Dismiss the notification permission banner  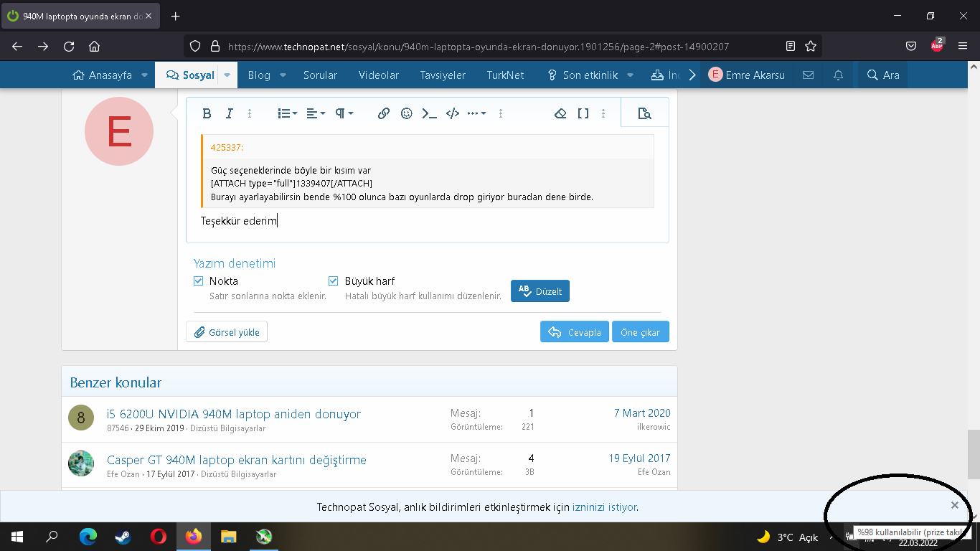(955, 505)
